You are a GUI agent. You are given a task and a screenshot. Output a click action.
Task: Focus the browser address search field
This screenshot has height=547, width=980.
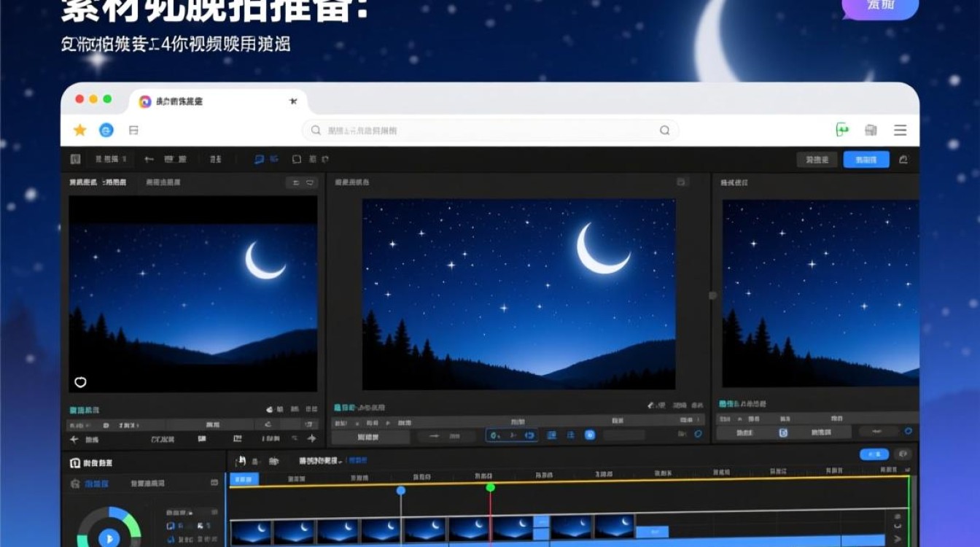(x=490, y=130)
